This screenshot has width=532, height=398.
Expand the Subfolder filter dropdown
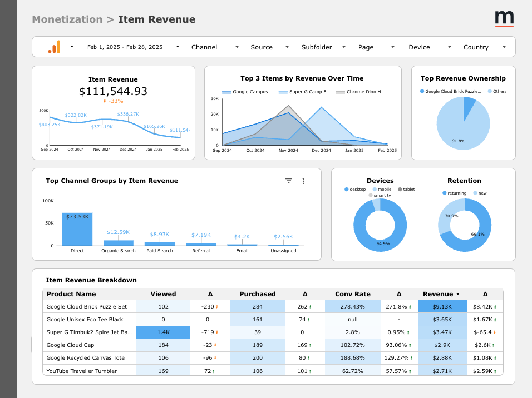323,47
